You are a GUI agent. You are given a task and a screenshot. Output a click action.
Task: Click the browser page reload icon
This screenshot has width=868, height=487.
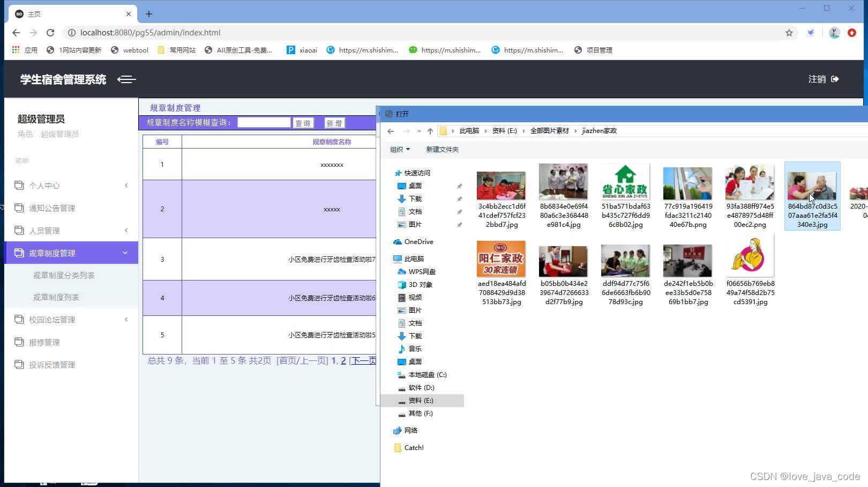click(50, 32)
